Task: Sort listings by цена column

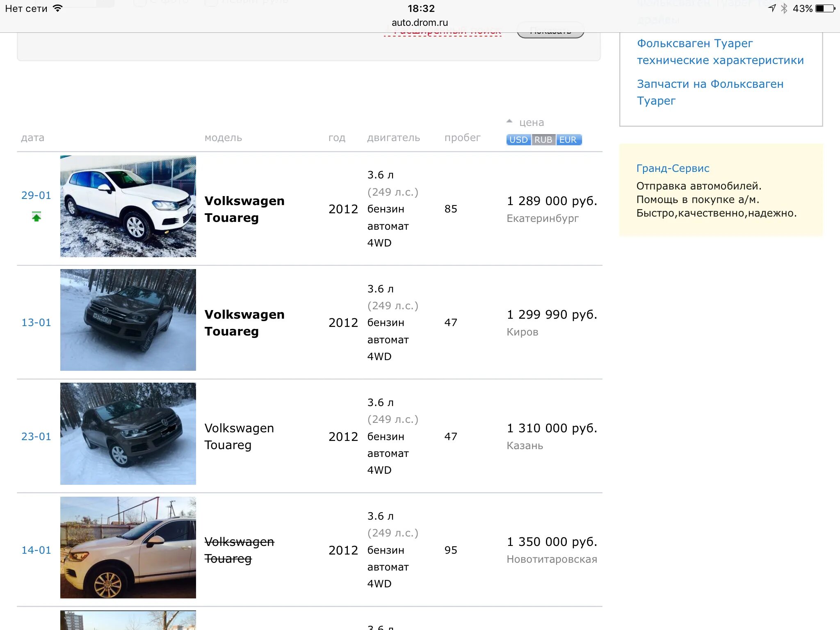Action: coord(531,123)
